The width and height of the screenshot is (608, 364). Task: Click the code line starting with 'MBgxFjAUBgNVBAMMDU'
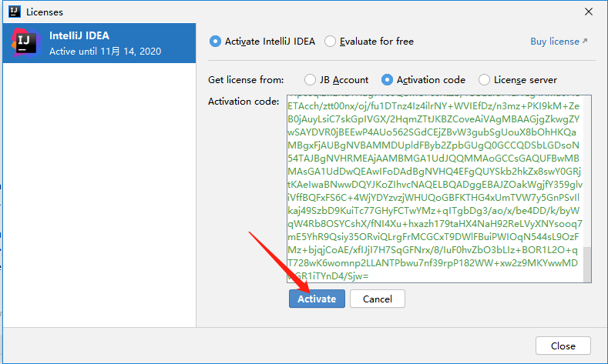[x=434, y=145]
